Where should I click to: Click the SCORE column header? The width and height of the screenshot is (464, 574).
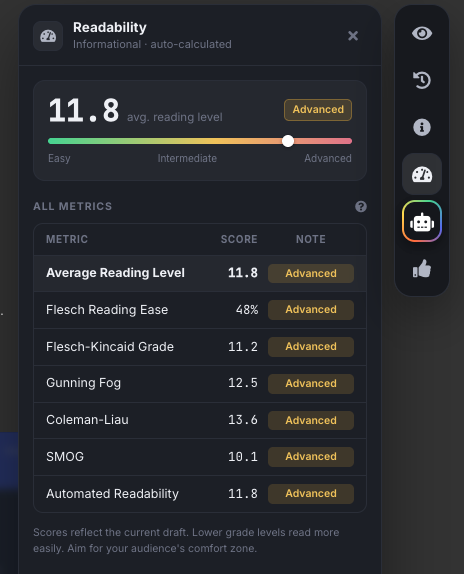[239, 239]
